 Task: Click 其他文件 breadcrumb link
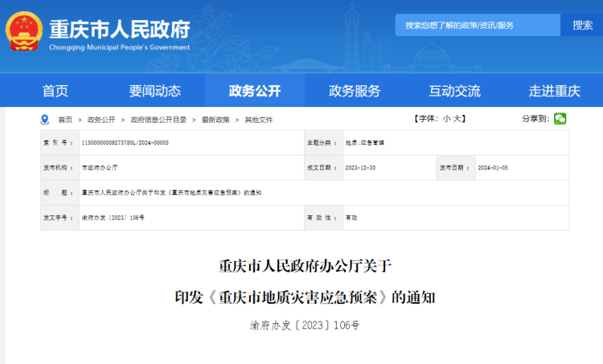click(x=259, y=120)
